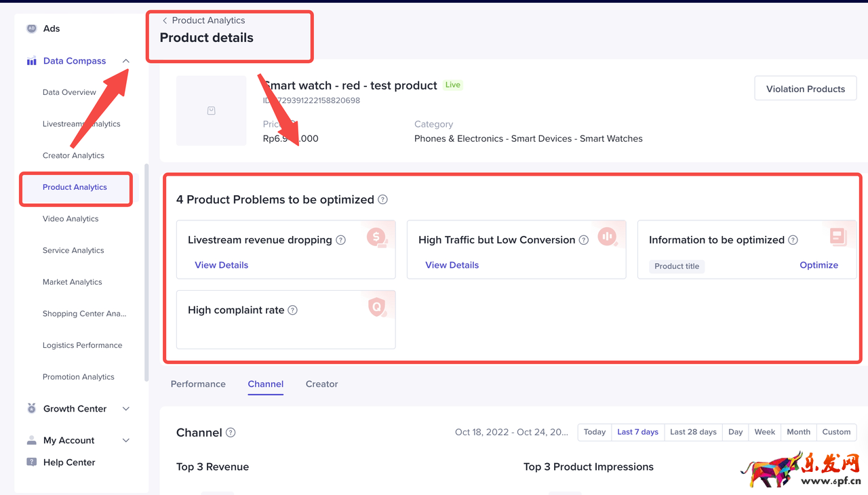The image size is (868, 495).
Task: Click the back chevron before Product Analytics
Action: pyautogui.click(x=165, y=20)
